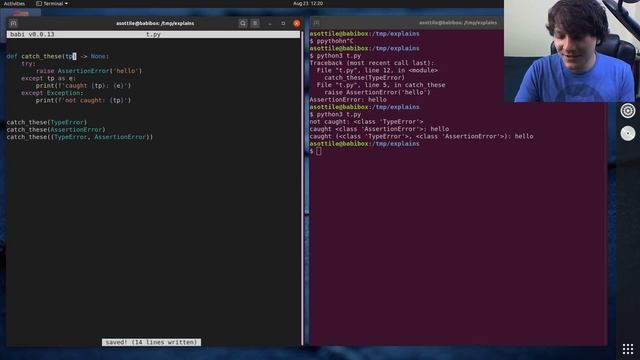Click 'babi v0.0.13' in editor header
The height and width of the screenshot is (360, 640).
click(x=32, y=34)
